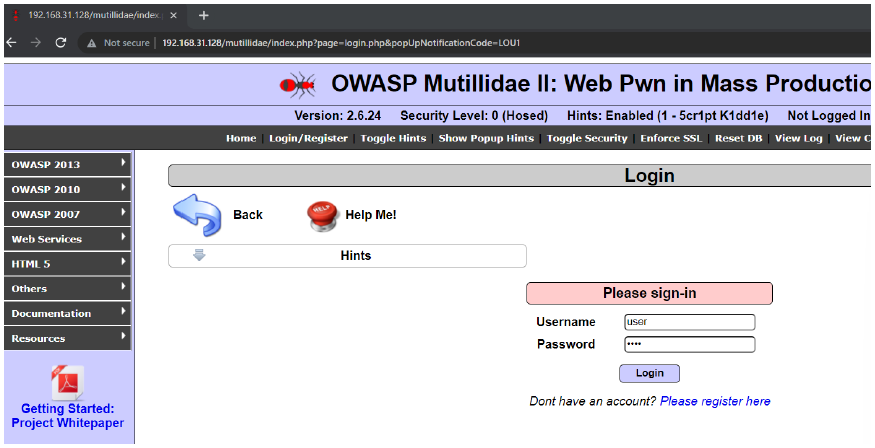Click the Back text link
Screen dimensions: 875x448
coord(248,215)
